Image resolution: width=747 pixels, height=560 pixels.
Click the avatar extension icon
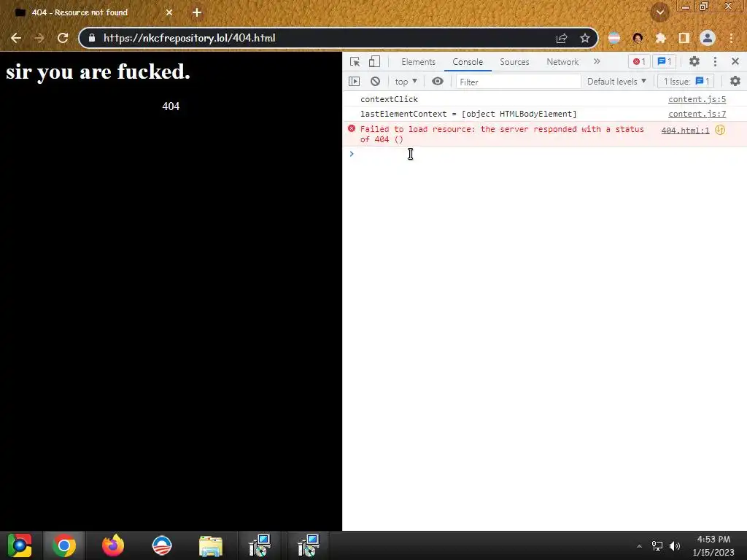638,38
